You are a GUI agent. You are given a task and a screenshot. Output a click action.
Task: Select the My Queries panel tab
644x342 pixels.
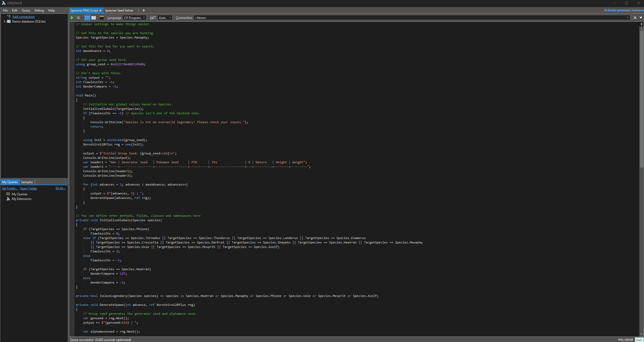(x=10, y=182)
